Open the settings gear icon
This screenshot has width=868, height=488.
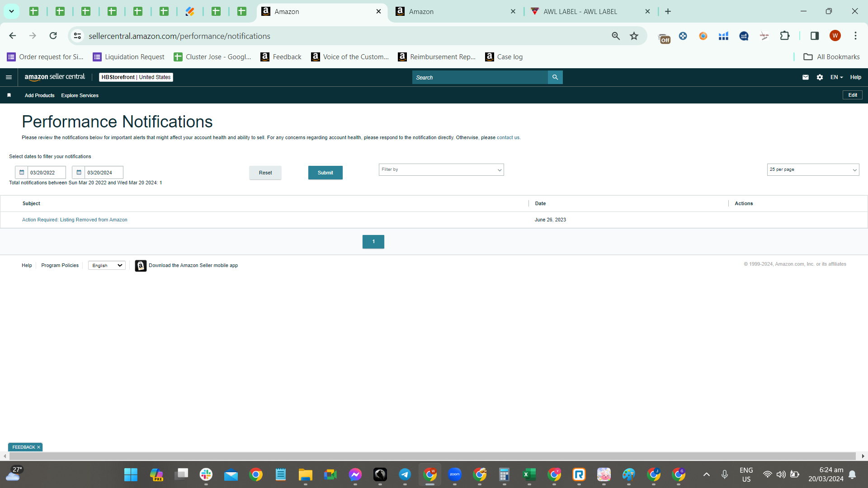[820, 77]
